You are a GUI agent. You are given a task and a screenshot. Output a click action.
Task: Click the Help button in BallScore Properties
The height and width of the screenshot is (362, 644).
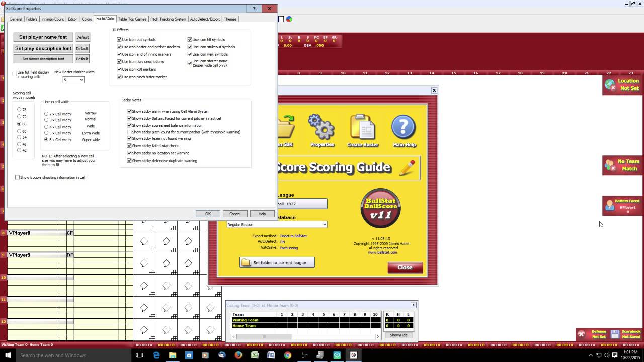[x=262, y=214]
